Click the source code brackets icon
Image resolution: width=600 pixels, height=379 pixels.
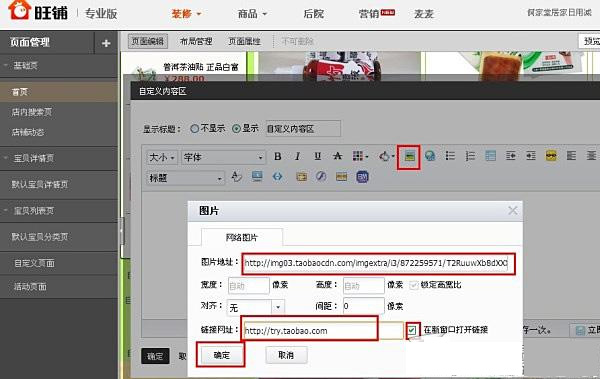tap(277, 176)
